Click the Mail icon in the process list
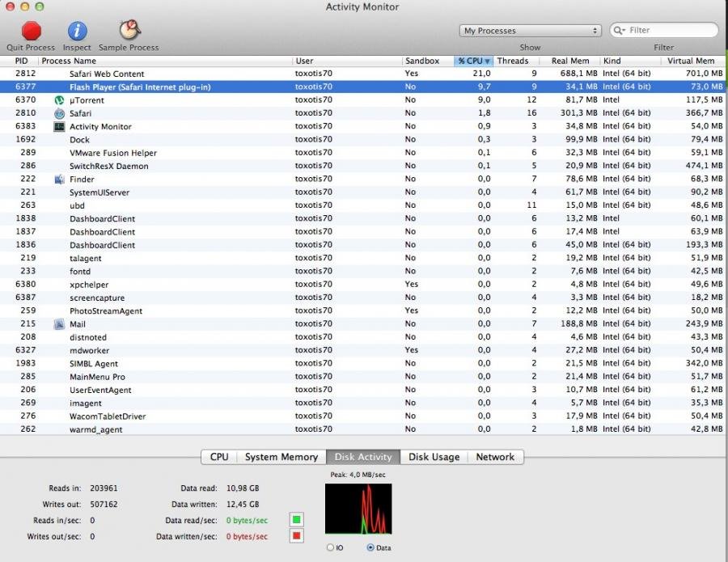728x562 pixels. tap(57, 323)
